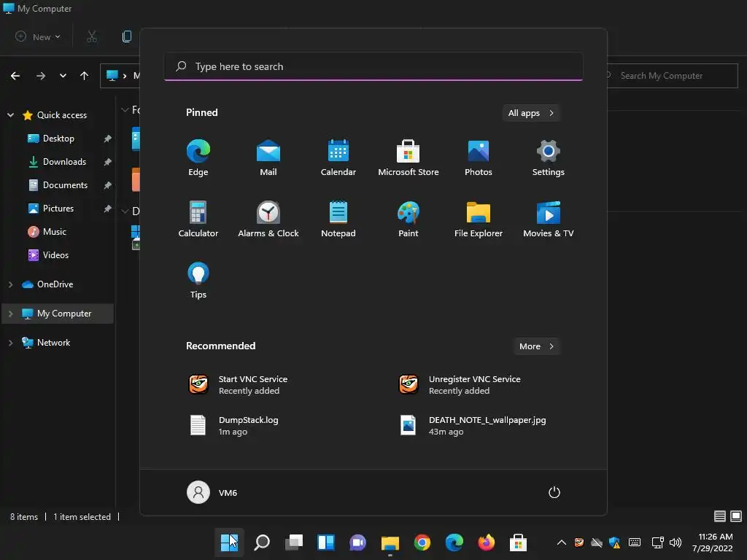The height and width of the screenshot is (560, 747).
Task: Go back in File Explorer
Action: click(x=15, y=76)
